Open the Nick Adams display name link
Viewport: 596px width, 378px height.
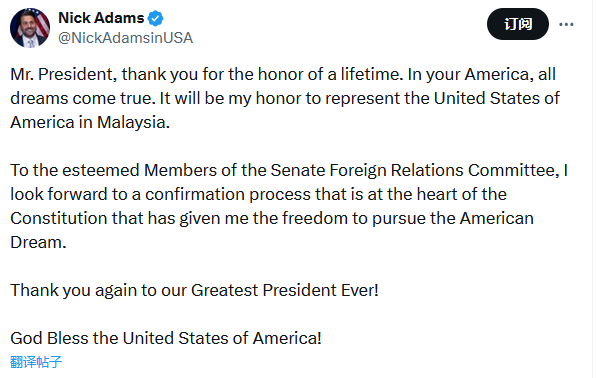101,18
